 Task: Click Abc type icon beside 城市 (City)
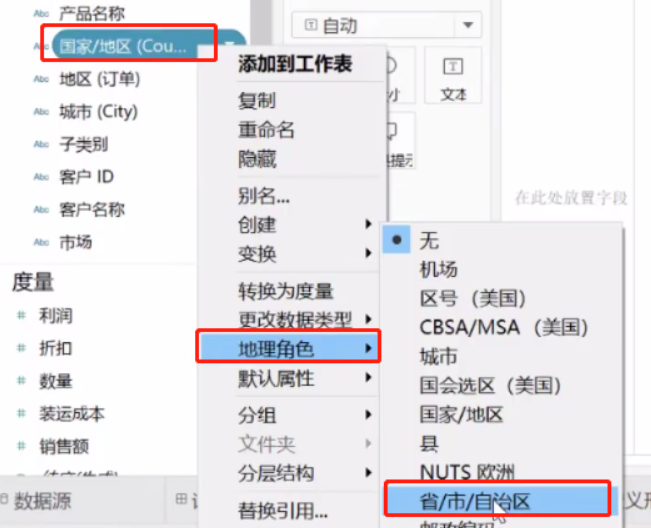[41, 112]
